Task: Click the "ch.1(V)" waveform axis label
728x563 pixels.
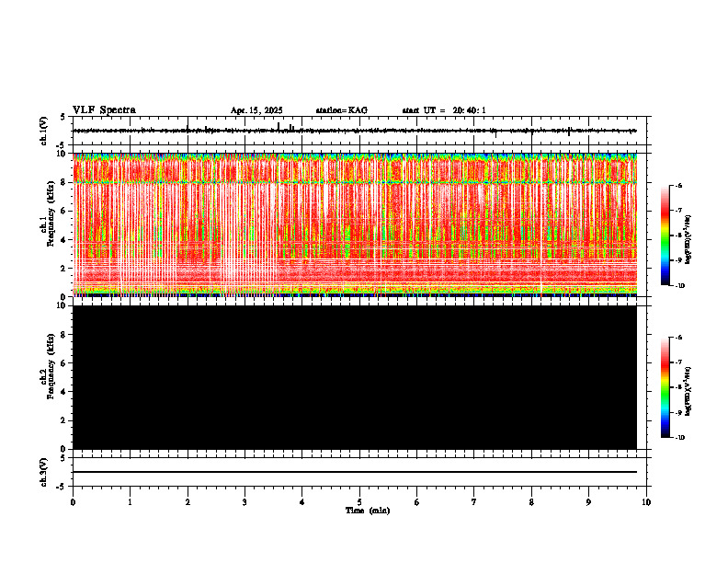Action: [x=44, y=131]
